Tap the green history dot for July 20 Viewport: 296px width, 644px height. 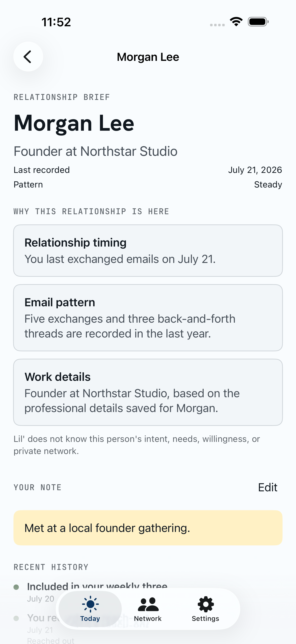point(16,587)
